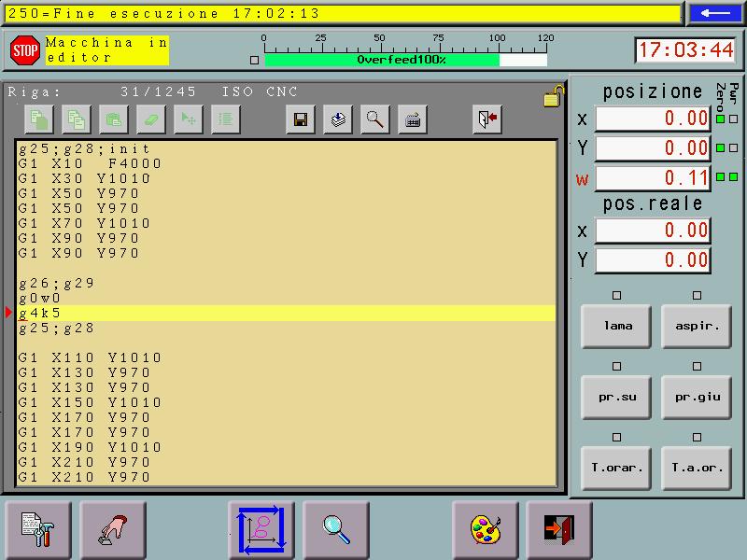The height and width of the screenshot is (560, 747).
Task: Open the tools and settings icon
Action: coord(38,529)
